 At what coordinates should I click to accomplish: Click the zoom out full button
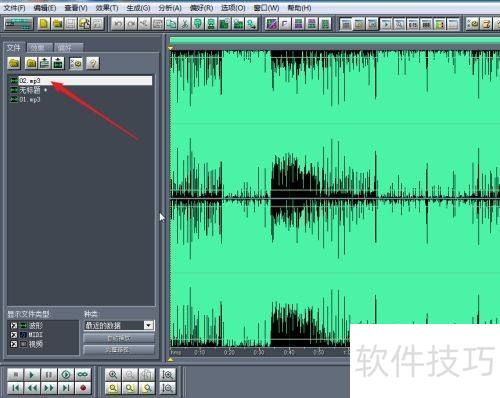(x=147, y=375)
